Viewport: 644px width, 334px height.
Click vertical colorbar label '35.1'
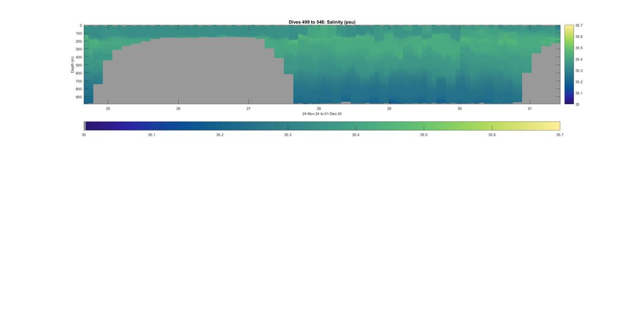579,93
